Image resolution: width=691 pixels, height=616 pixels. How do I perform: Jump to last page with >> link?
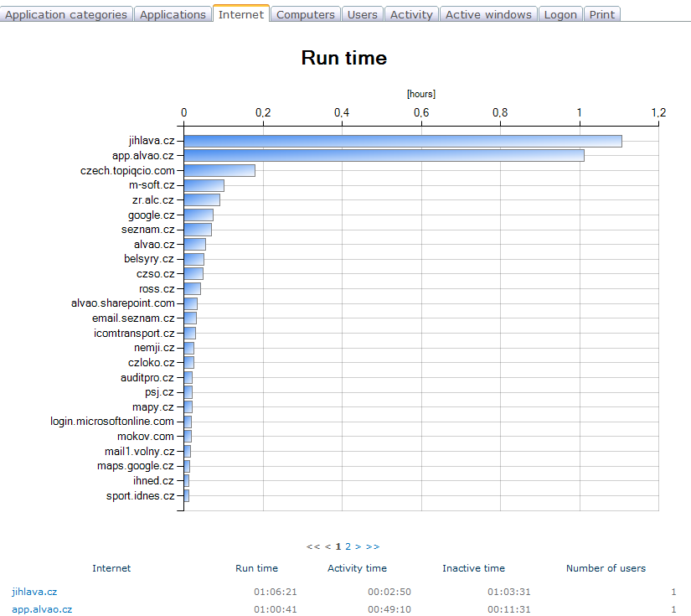tap(373, 546)
